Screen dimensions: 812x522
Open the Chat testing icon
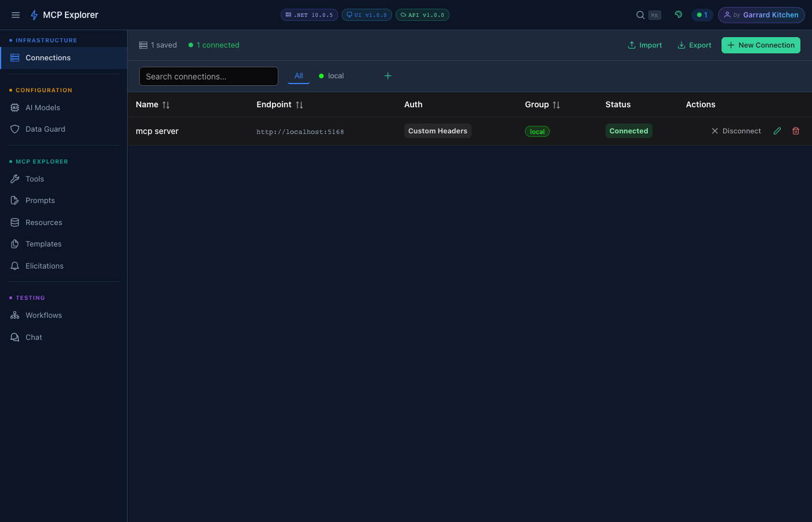pyautogui.click(x=15, y=337)
